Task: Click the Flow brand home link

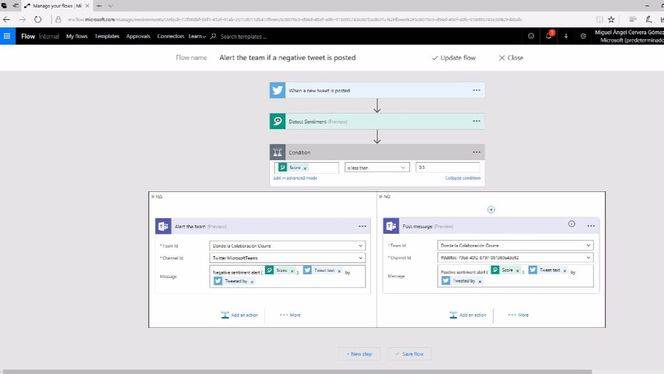Action: [x=28, y=36]
